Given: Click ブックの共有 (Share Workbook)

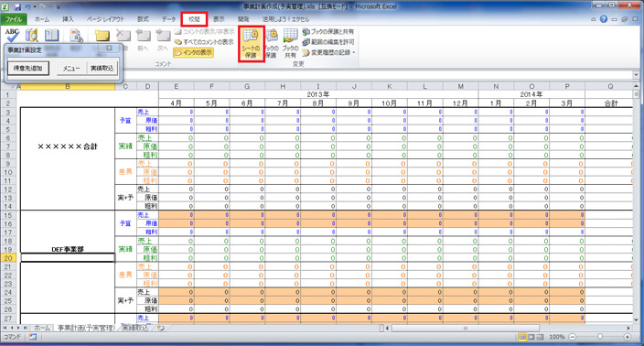Looking at the screenshot, I should (290, 44).
